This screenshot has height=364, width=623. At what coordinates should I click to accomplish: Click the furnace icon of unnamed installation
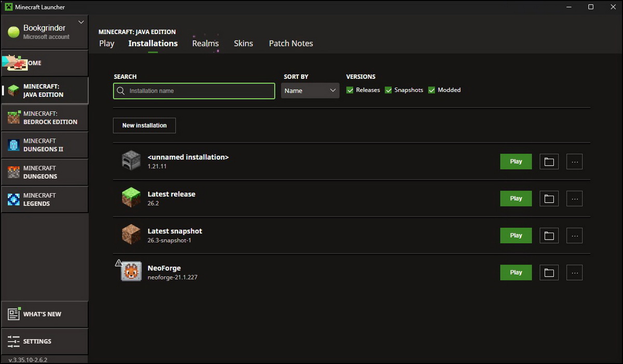[131, 161]
